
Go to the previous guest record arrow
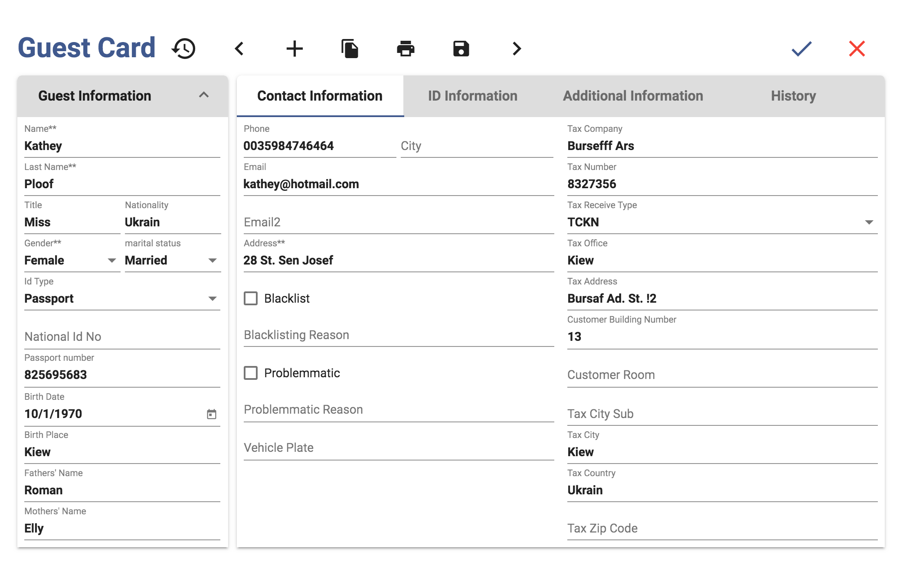click(x=239, y=49)
